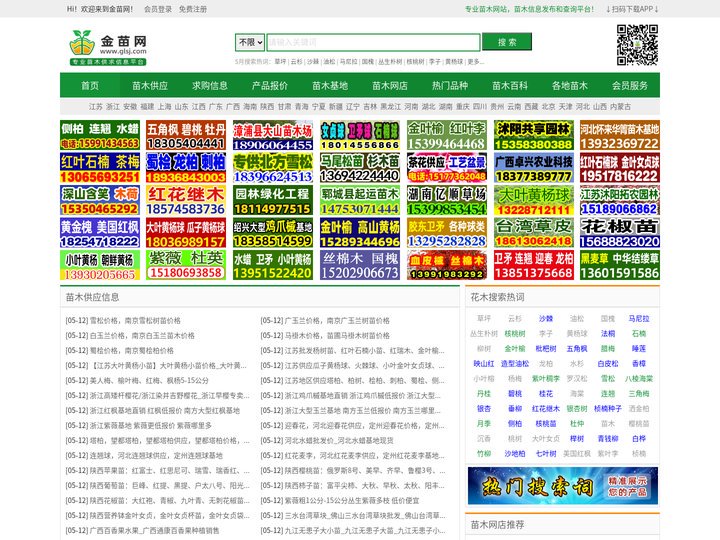Open the 深山含笑 木荷 ad banner

[100, 200]
